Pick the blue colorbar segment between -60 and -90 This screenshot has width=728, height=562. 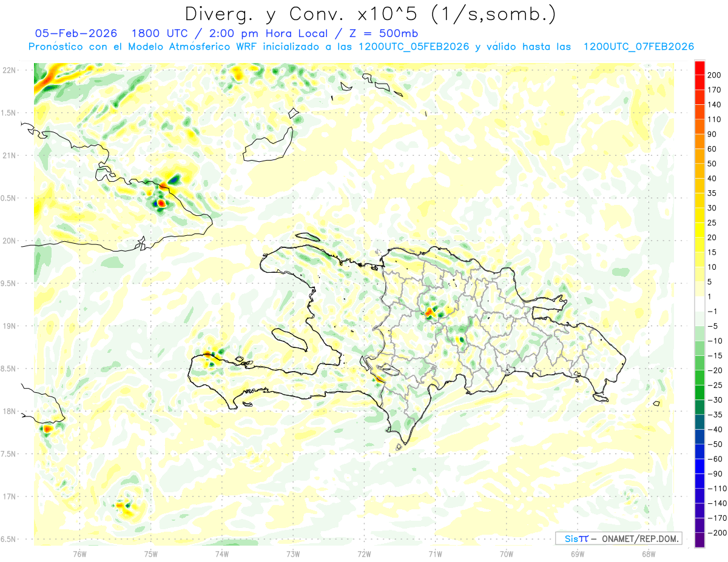click(x=700, y=466)
